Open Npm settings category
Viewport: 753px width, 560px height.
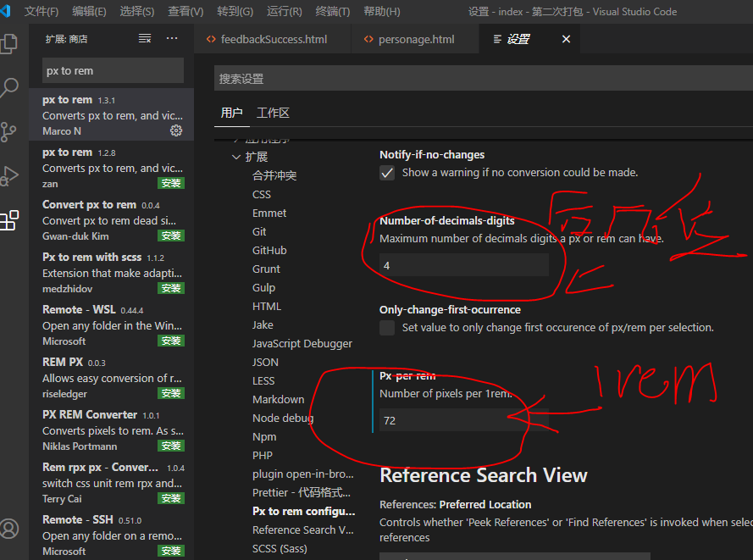click(264, 437)
